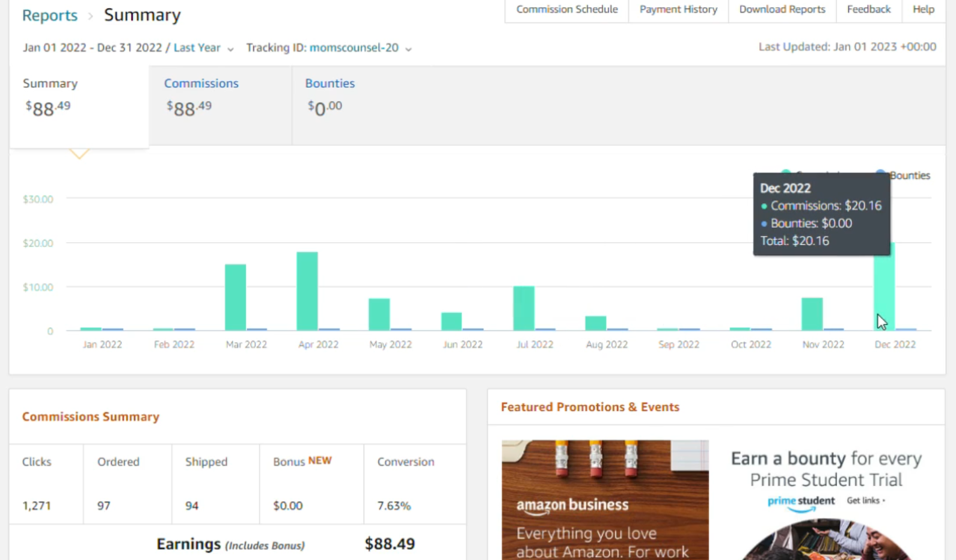
Task: Click the ordered value 97
Action: (104, 505)
